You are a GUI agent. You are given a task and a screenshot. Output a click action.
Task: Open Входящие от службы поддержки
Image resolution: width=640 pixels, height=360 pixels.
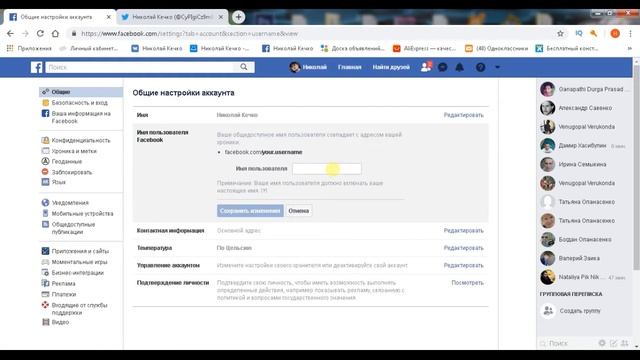pos(79,309)
